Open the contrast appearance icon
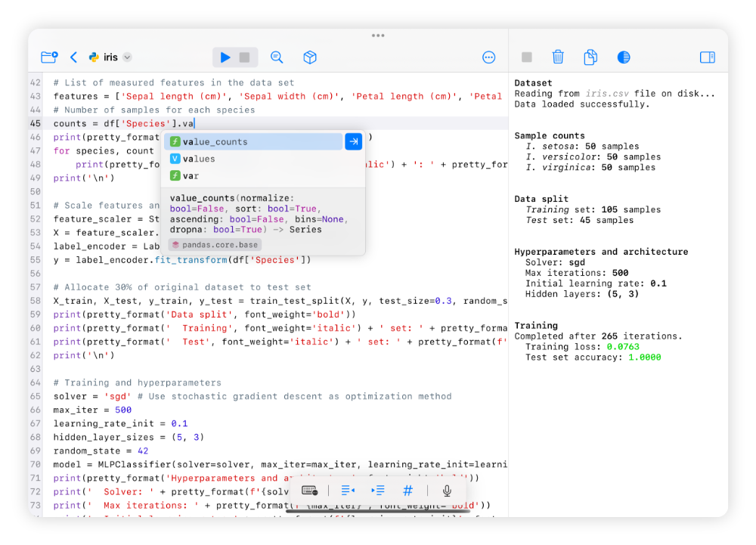 coord(622,57)
